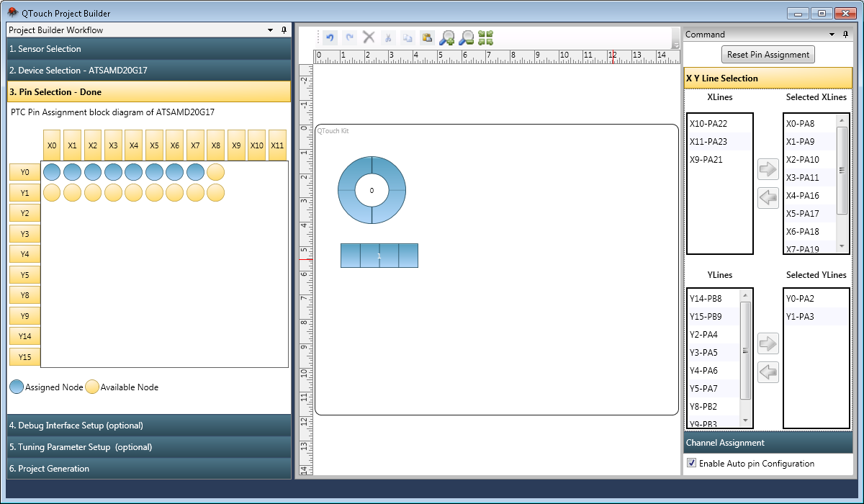Select X9-PA21 in XLines list
This screenshot has height=504, width=864.
[x=719, y=160]
